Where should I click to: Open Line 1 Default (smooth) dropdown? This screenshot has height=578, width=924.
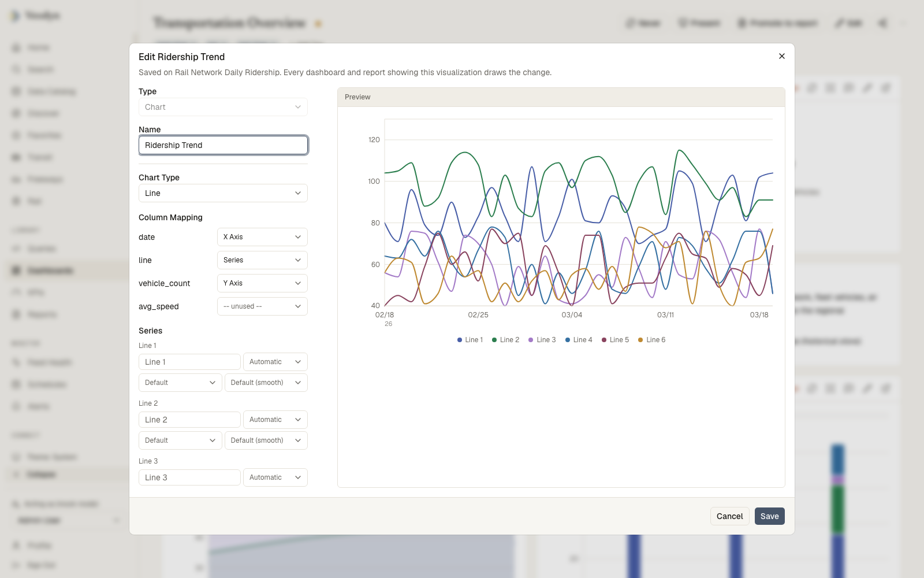pyautogui.click(x=266, y=383)
